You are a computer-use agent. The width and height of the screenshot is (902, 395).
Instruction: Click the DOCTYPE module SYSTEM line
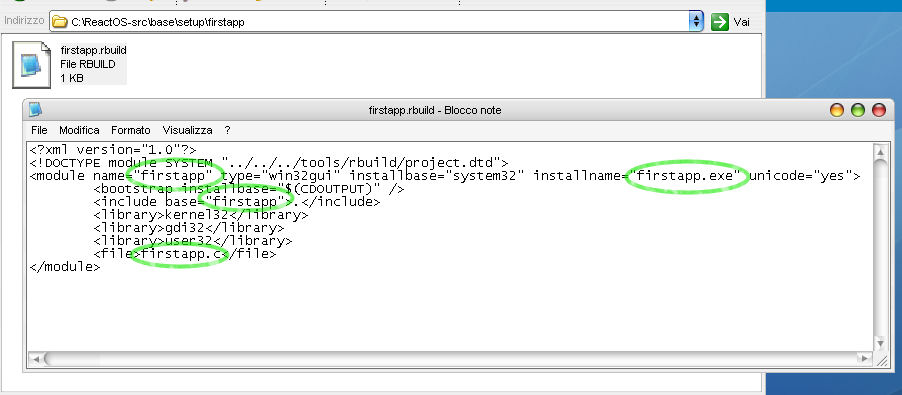click(x=269, y=163)
